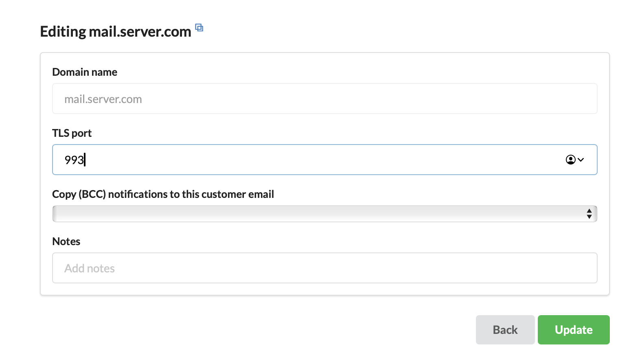The width and height of the screenshot is (631, 364).
Task: Focus the TLS port field containing 993
Action: [324, 160]
